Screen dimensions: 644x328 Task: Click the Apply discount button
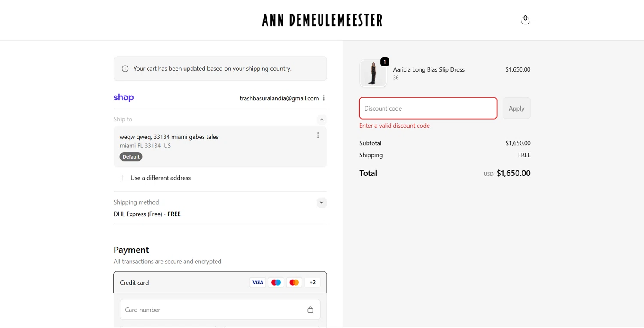click(516, 108)
